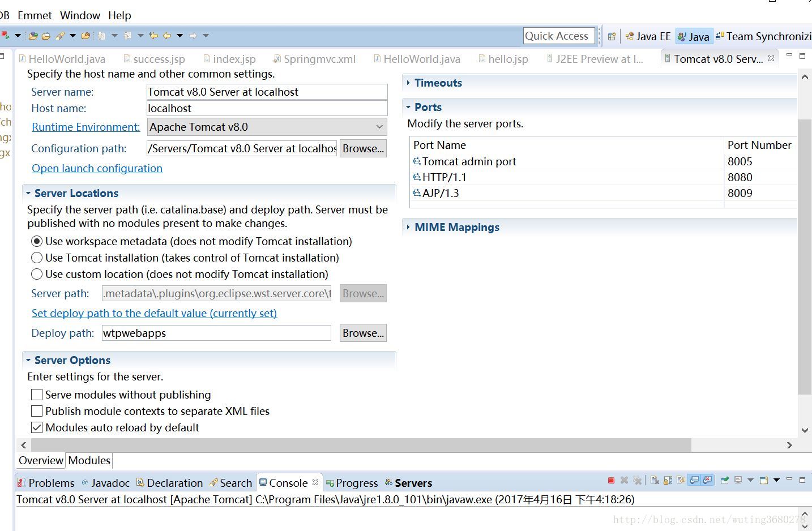Terminate the console with the red stop icon
This screenshot has width=812, height=531.
[x=612, y=480]
